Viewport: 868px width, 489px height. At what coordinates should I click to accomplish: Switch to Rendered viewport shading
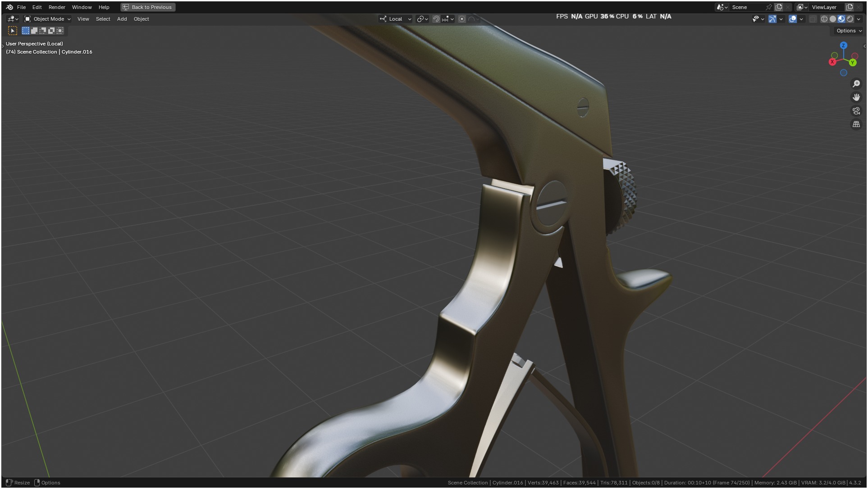(850, 19)
